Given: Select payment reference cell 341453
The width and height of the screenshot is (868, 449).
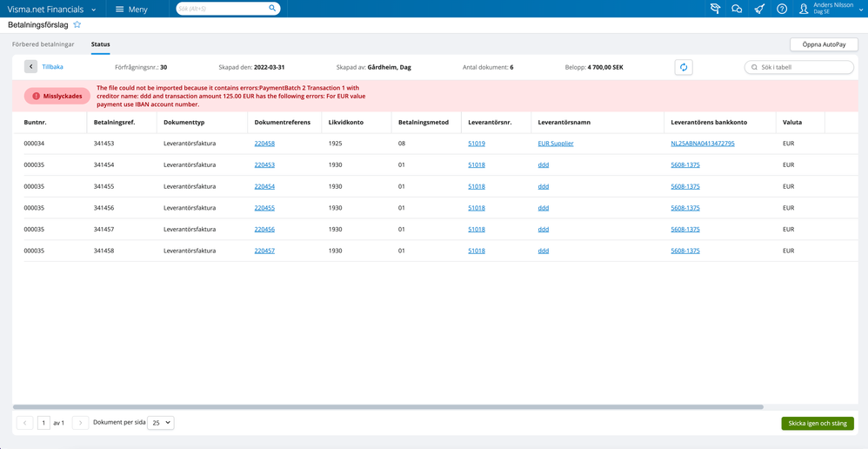Looking at the screenshot, I should [104, 144].
